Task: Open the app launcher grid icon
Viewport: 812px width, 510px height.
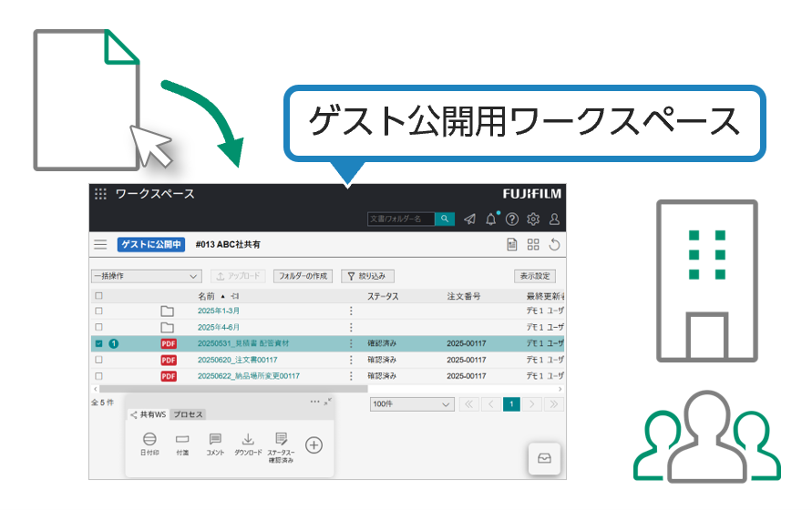Action: [100, 194]
